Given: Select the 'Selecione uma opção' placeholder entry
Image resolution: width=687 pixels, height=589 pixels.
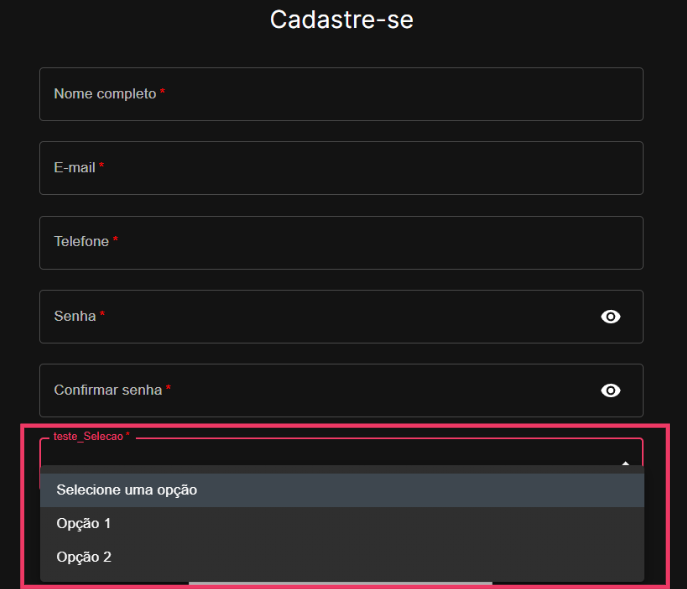Looking at the screenshot, I should pyautogui.click(x=342, y=490).
